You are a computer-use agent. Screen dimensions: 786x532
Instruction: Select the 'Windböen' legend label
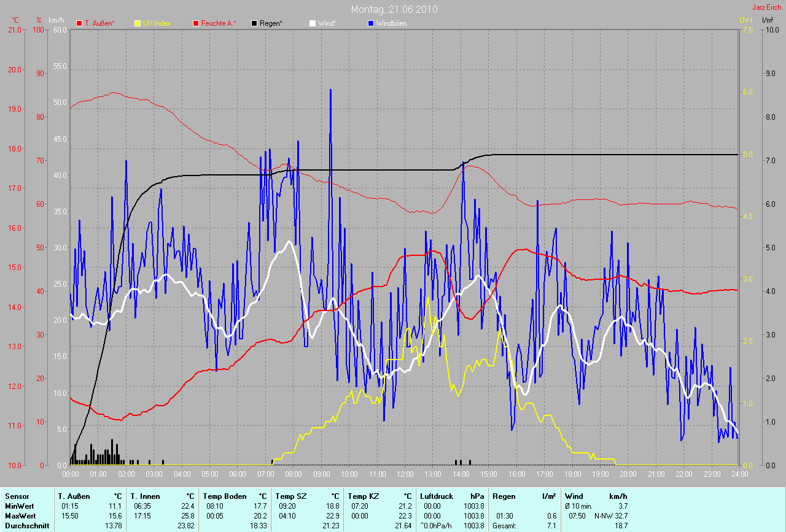(x=392, y=23)
